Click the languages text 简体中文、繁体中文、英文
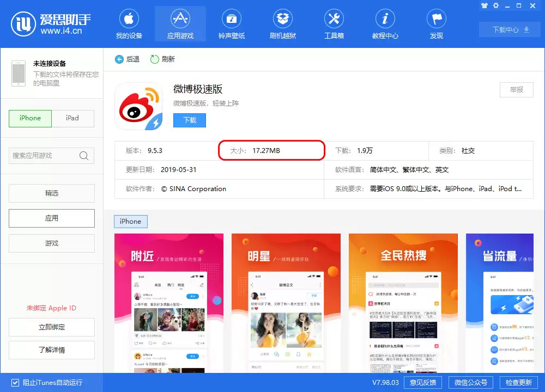545x392 pixels. pos(409,170)
